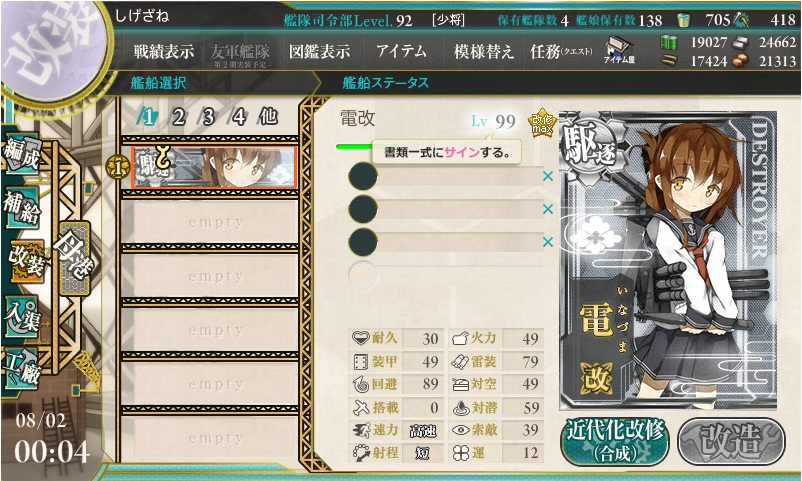
Task: Click 近代化改修 modernization button
Action: click(615, 441)
